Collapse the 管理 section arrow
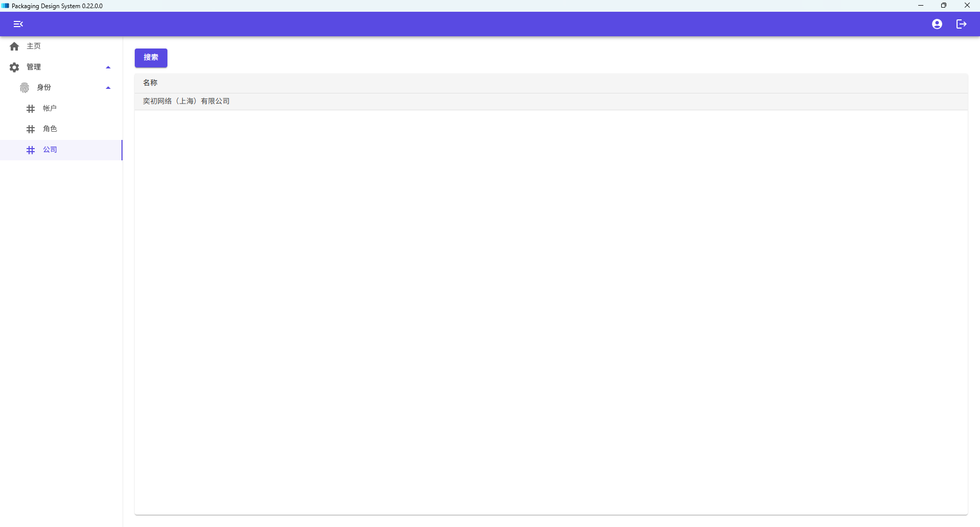The width and height of the screenshot is (980, 527). [x=108, y=67]
